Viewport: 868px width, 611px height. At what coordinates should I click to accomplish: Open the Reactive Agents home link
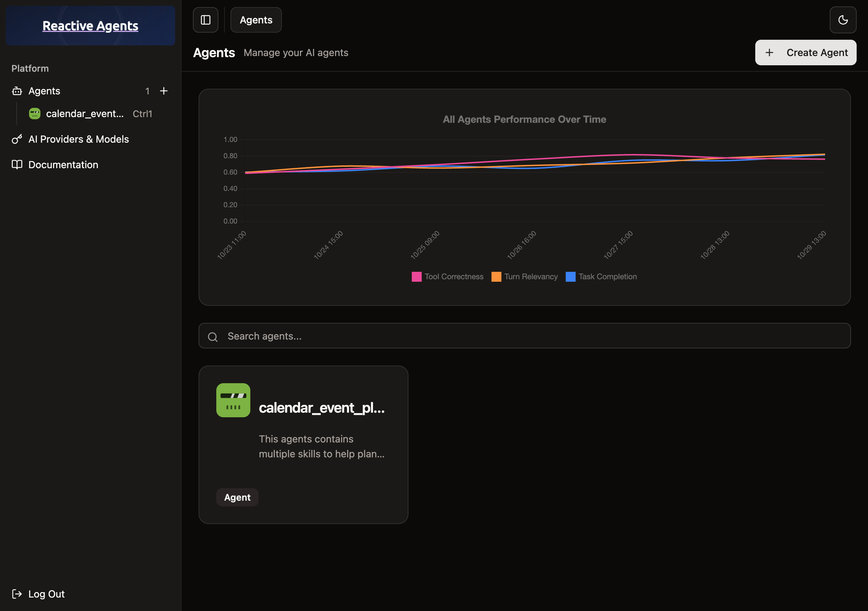click(90, 26)
